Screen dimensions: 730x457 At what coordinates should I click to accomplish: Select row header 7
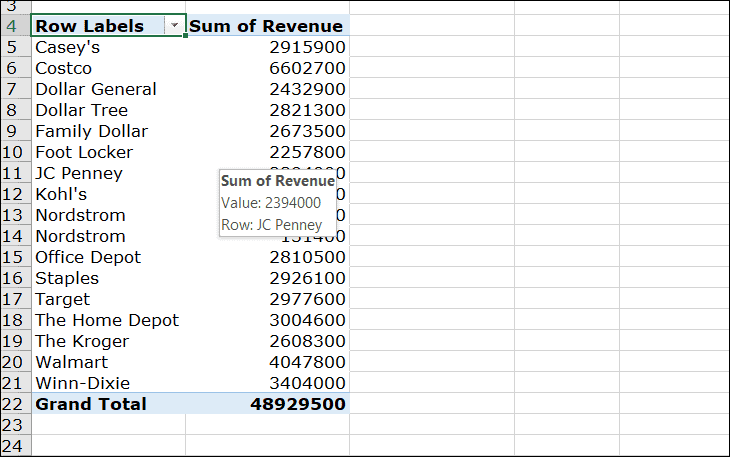[15, 89]
